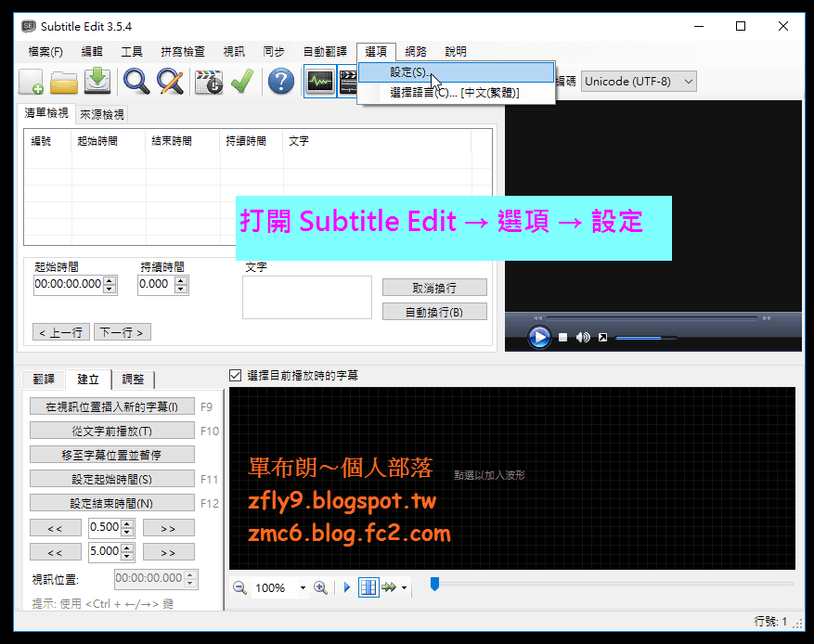Viewport: 814px width, 644px height.
Task: Click 設定起始時間(S) button
Action: 112,479
